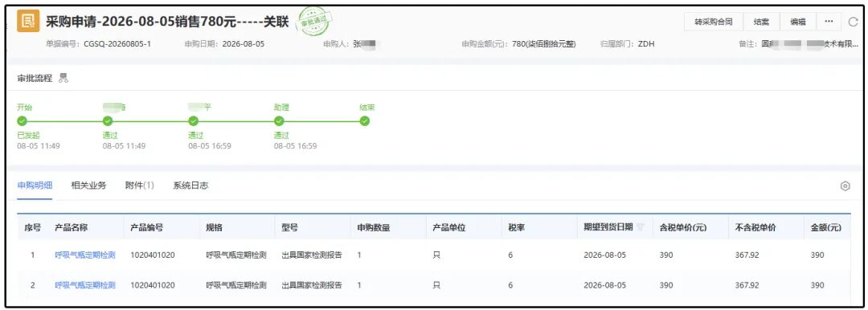Click the 780(柒佰捌拾元整) amount text
Screen dimensions: 868x310
tap(544, 43)
